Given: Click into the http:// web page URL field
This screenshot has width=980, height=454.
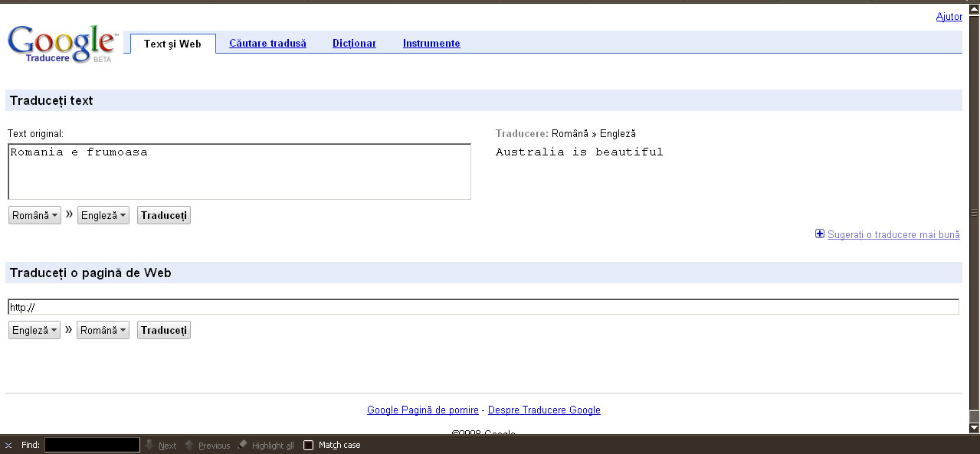Looking at the screenshot, I should tap(483, 307).
